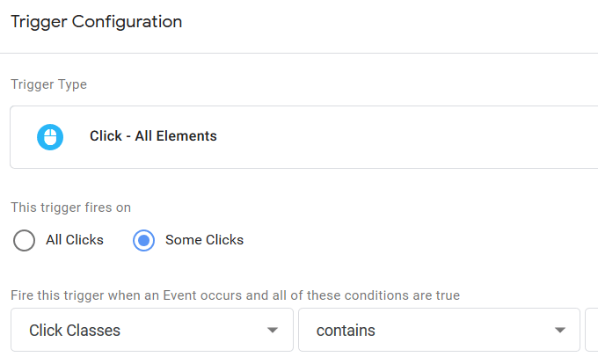The width and height of the screenshot is (598, 364).
Task: Click the Trigger Configuration heading
Action: click(x=97, y=22)
